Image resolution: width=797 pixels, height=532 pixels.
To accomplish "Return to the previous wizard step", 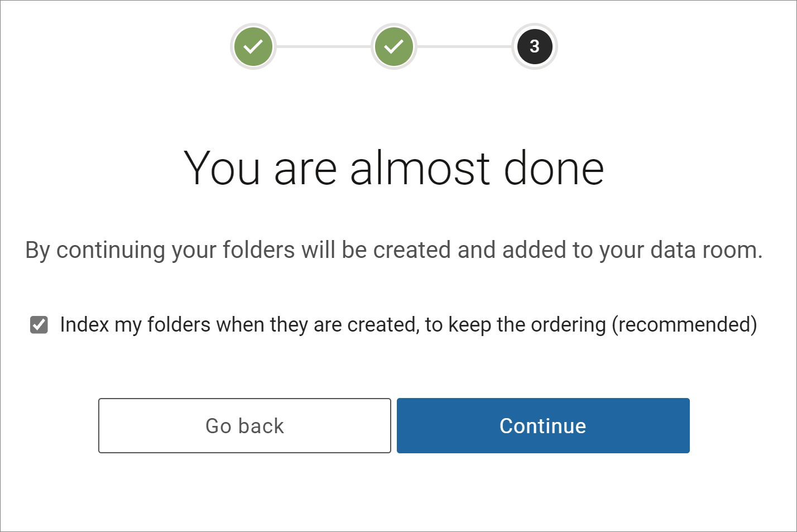I will [244, 425].
